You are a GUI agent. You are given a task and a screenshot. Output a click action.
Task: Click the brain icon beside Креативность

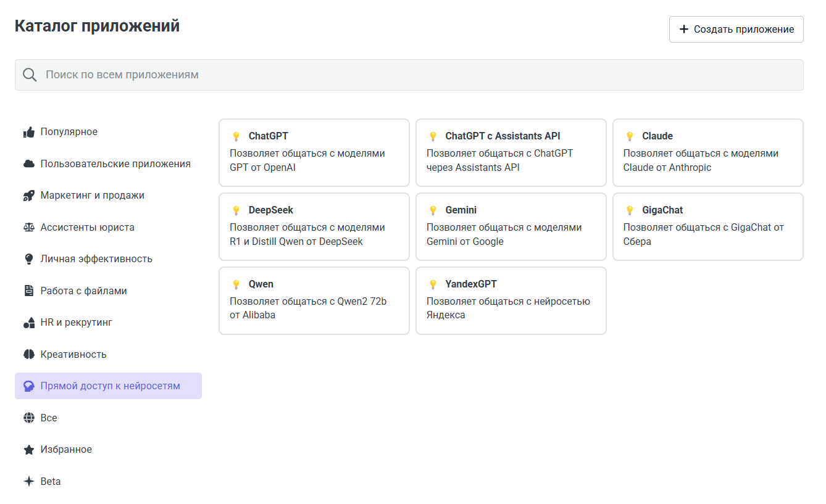click(28, 355)
